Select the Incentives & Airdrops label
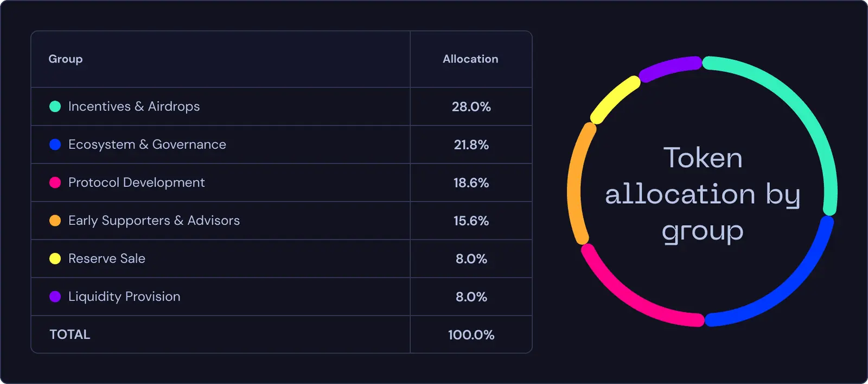Image resolution: width=868 pixels, height=384 pixels. pos(134,106)
